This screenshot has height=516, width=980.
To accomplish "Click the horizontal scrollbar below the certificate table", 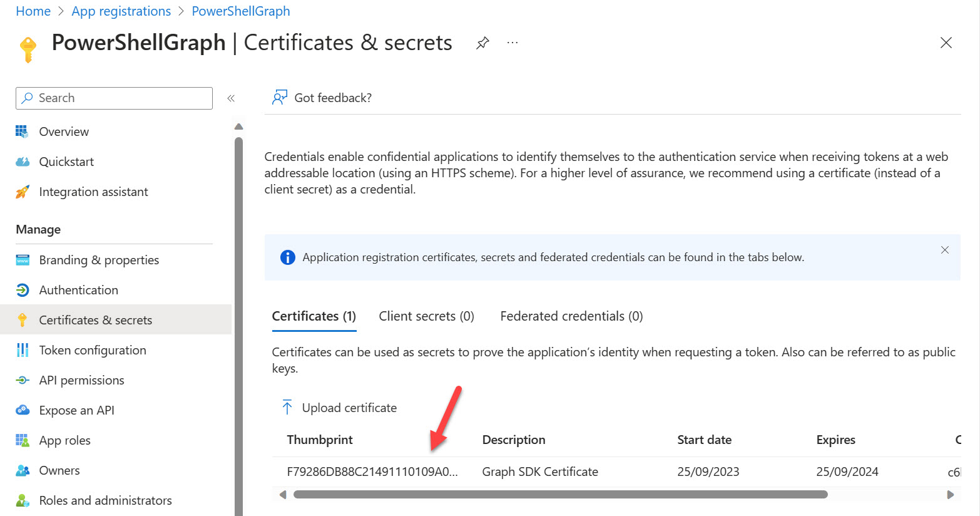I will coord(561,494).
